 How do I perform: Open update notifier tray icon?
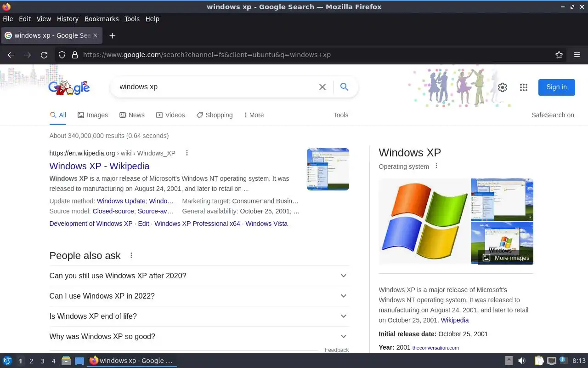564,361
